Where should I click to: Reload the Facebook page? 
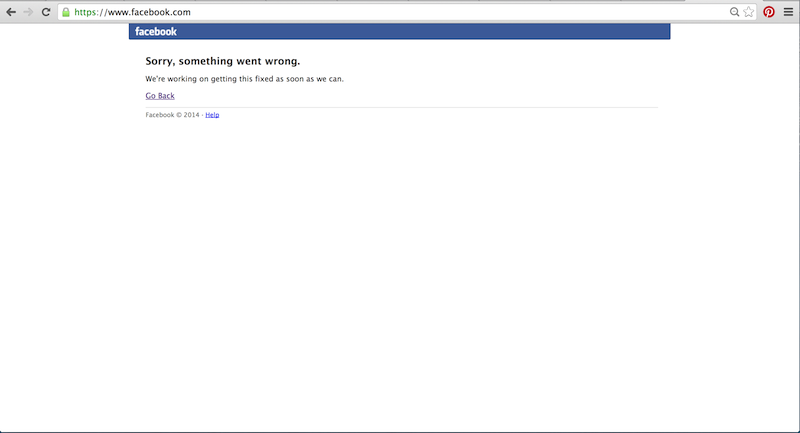(45, 12)
